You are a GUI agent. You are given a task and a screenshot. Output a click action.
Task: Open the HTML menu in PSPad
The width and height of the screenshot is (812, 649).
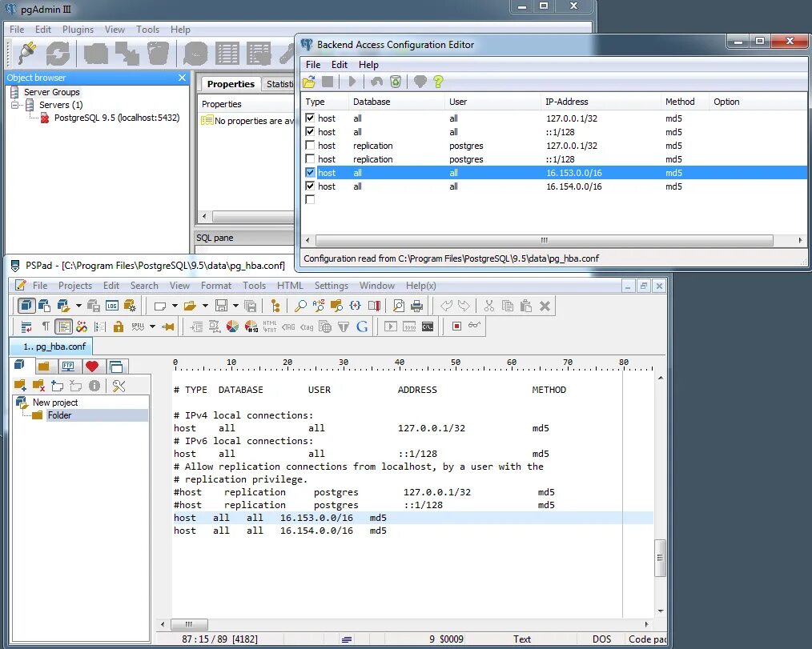(x=290, y=286)
